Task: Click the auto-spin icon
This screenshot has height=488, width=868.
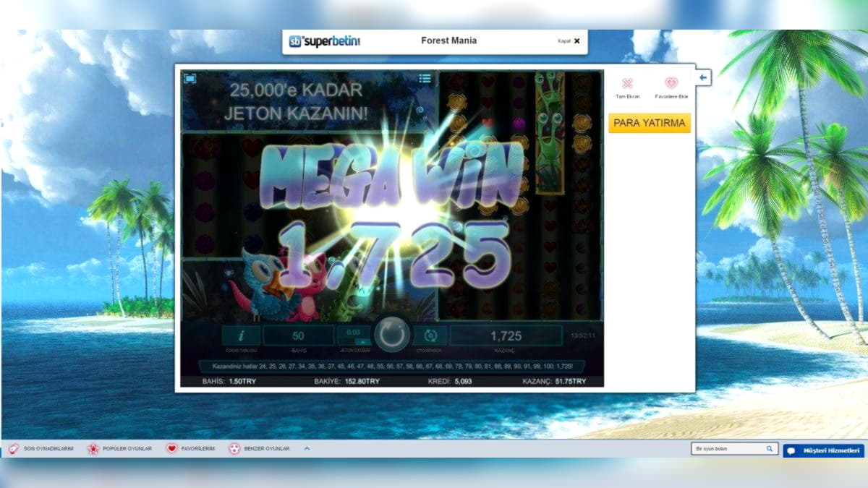Action: pos(430,335)
